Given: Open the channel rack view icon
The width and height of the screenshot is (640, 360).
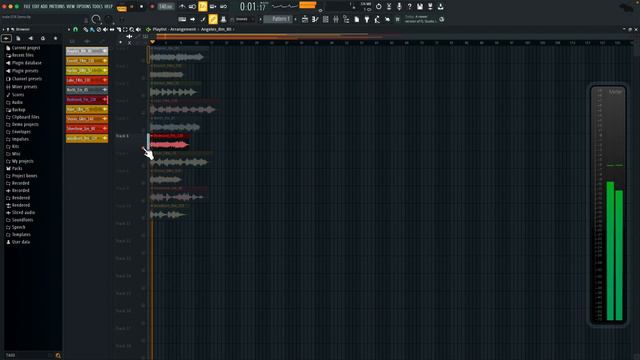Looking at the screenshot, I should click(x=325, y=19).
